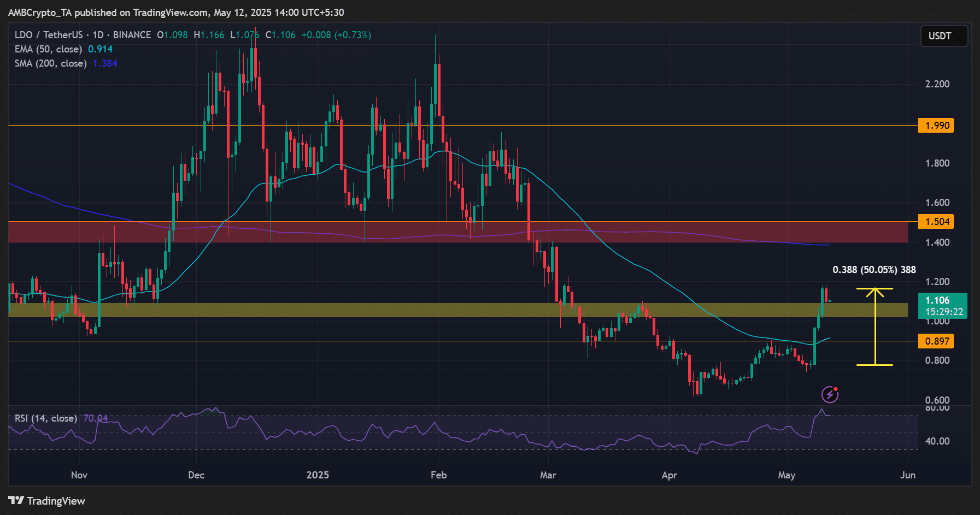Select the EMA (50, close) indicator legend
The width and height of the screenshot is (980, 515).
tap(49, 49)
